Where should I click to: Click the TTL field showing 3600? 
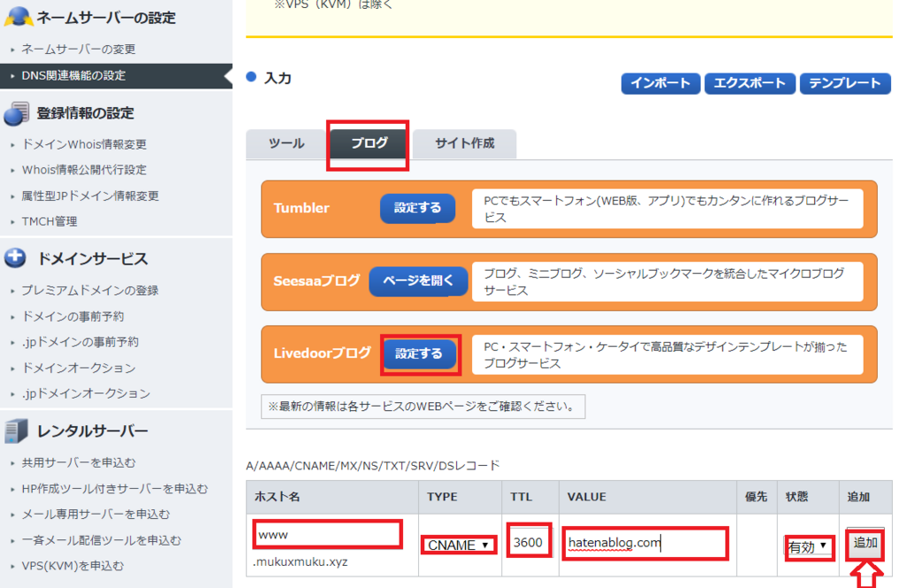coord(528,542)
